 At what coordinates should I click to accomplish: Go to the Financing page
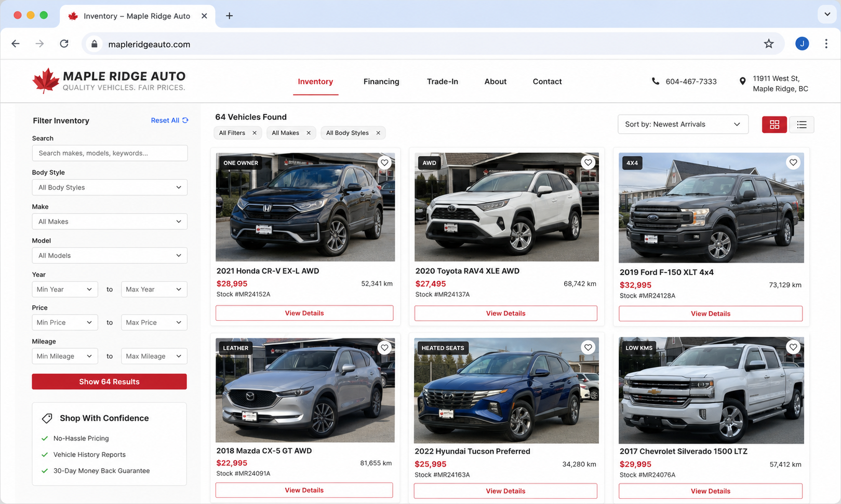tap(381, 81)
